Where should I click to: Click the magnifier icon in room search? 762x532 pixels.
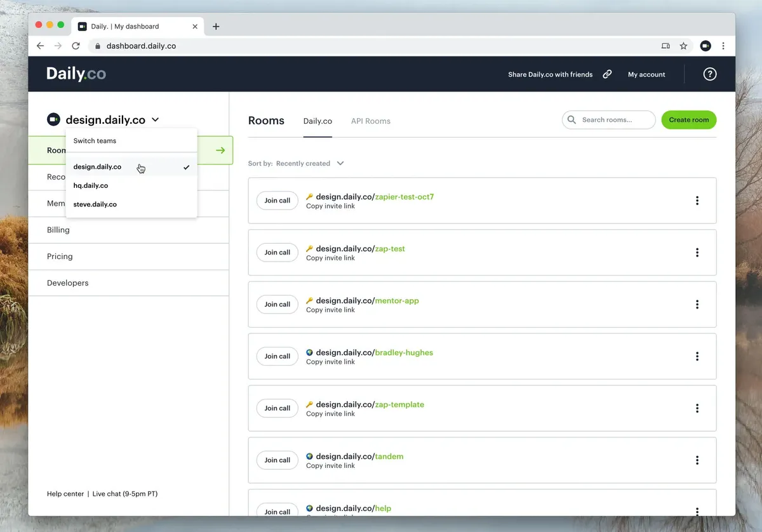pos(572,119)
